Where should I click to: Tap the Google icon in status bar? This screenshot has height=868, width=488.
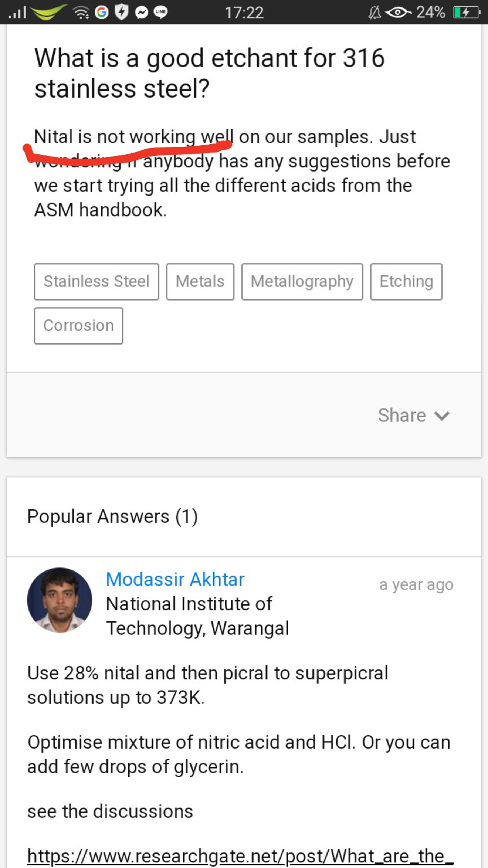pyautogui.click(x=102, y=12)
